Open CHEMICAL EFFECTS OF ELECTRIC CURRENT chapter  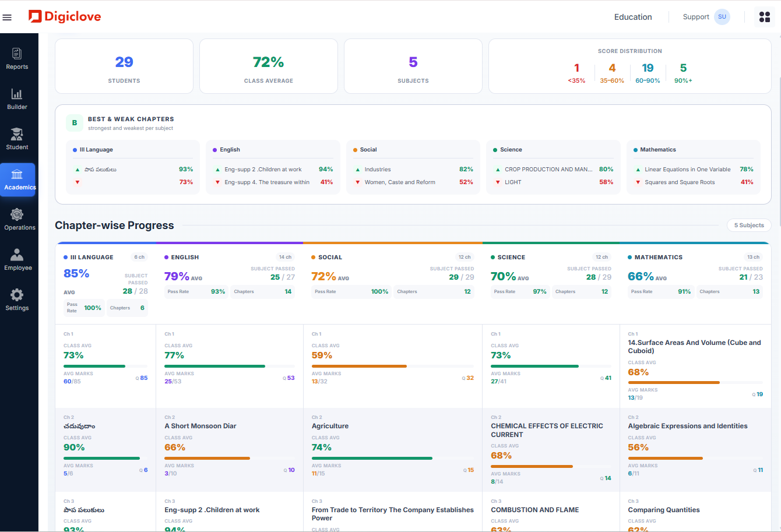[551, 449]
